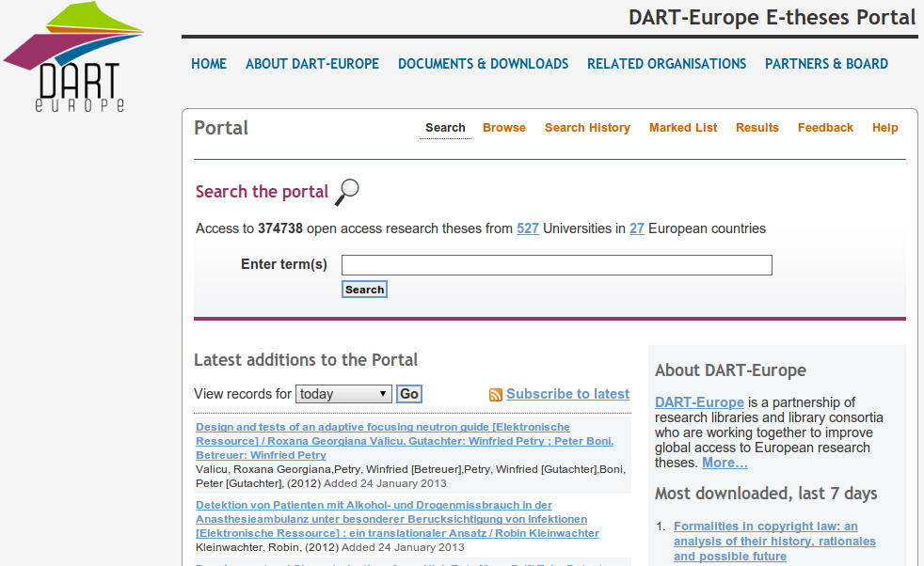Open RELATED ORGANISATIONS page
Viewport: 924px width, 566px height.
tap(666, 64)
